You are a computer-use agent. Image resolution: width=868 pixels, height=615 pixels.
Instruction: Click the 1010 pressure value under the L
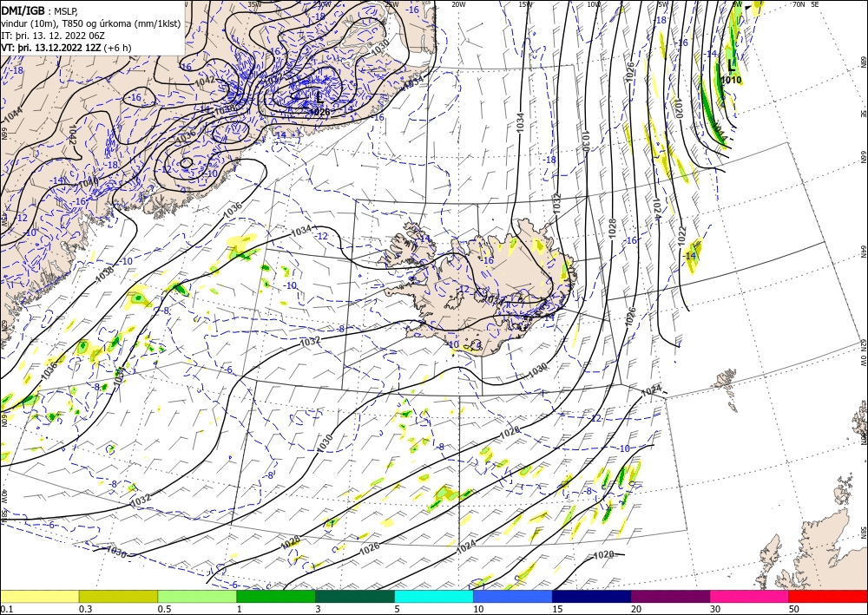click(x=731, y=80)
